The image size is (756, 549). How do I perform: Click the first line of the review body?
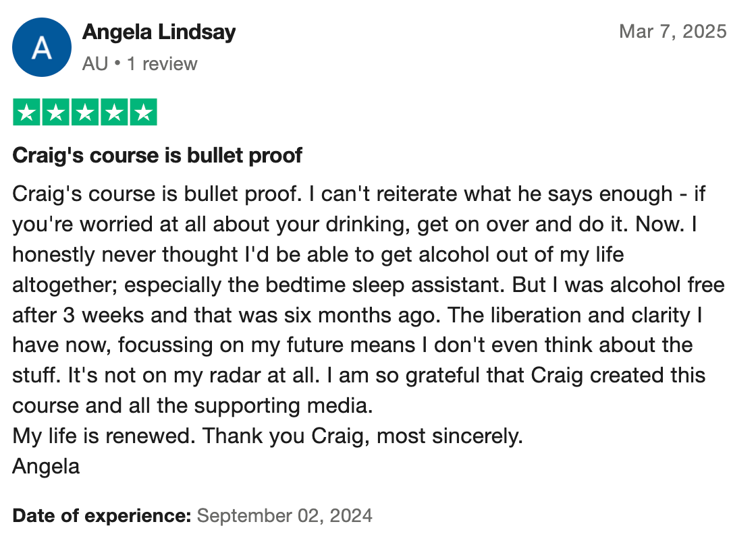coord(358,194)
